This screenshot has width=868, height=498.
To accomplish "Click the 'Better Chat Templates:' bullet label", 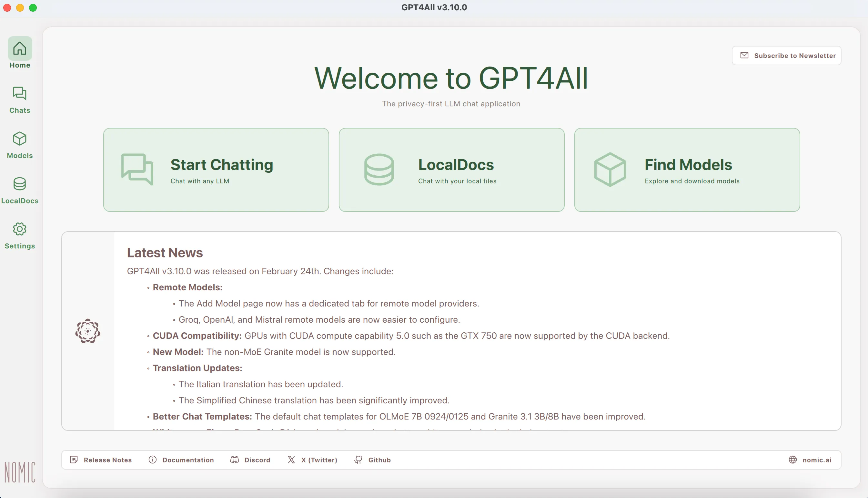I will point(202,416).
